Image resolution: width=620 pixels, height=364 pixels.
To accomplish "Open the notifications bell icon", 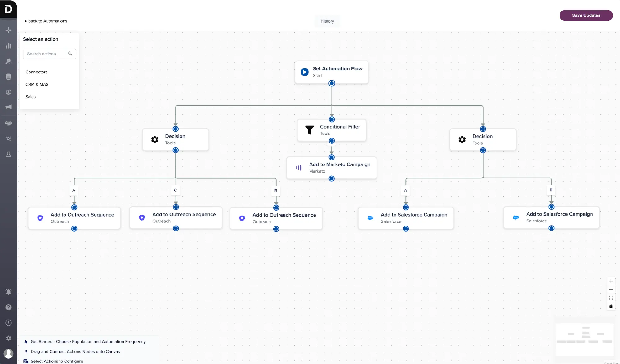I will (x=8, y=292).
